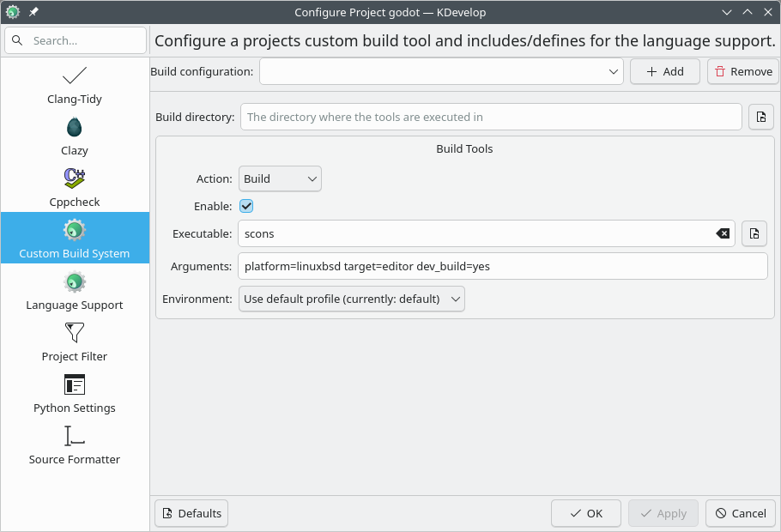Select the Source Formatter settings icon
This screenshot has height=532, width=781.
pos(74,439)
